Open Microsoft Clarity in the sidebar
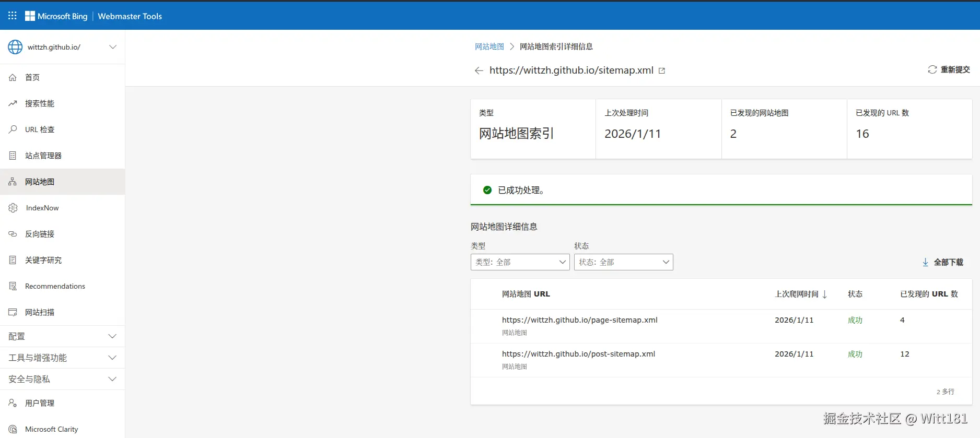Viewport: 980px width, 438px height. tap(63, 429)
